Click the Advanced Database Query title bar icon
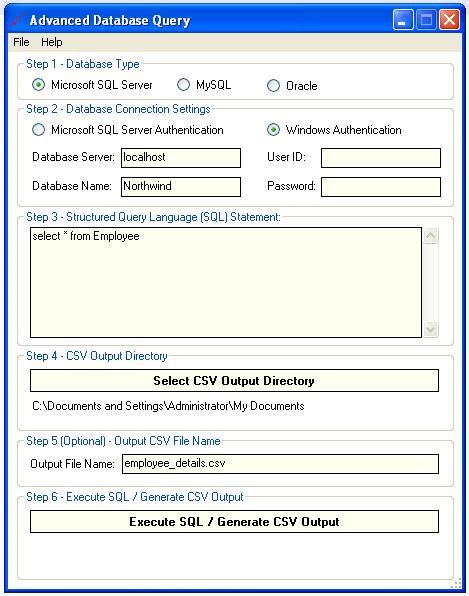Screen dimensions: 469x596 tap(17, 20)
